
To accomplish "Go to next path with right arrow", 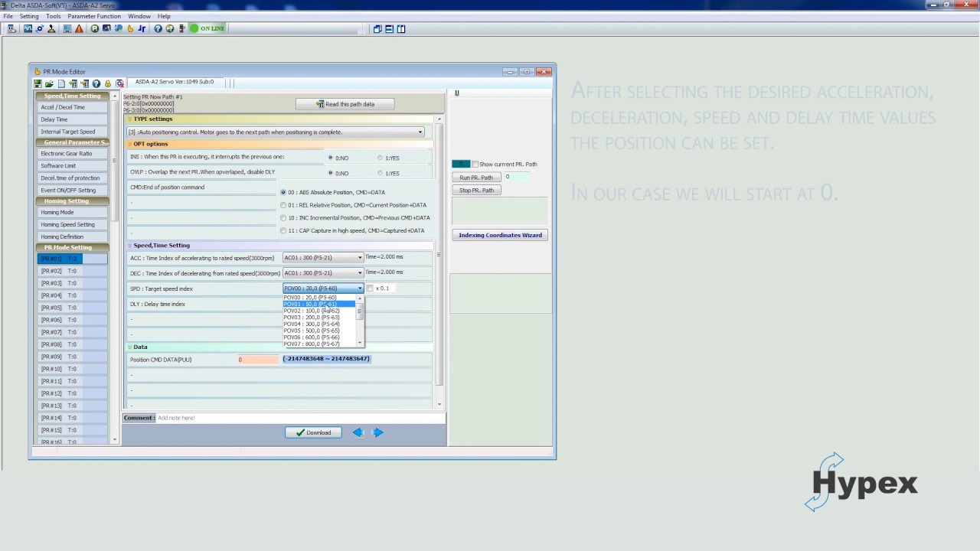I will click(377, 432).
